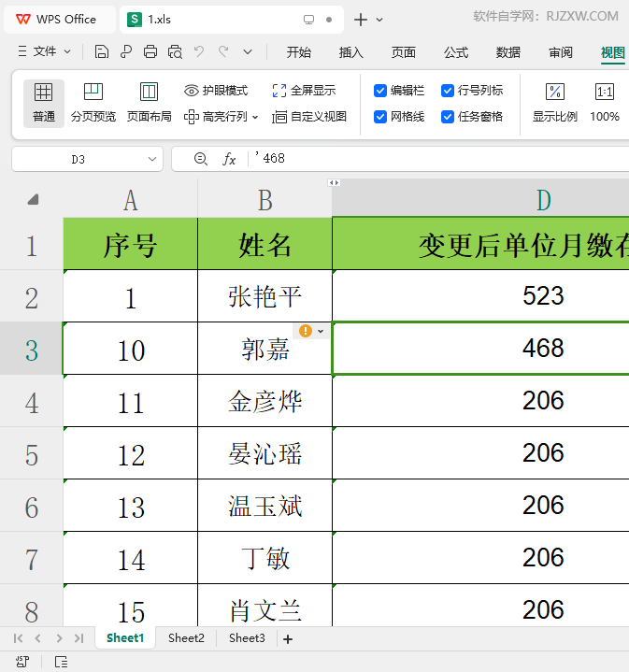Open the 公式 Formulas ribbon tab
The image size is (629, 672).
[456, 52]
